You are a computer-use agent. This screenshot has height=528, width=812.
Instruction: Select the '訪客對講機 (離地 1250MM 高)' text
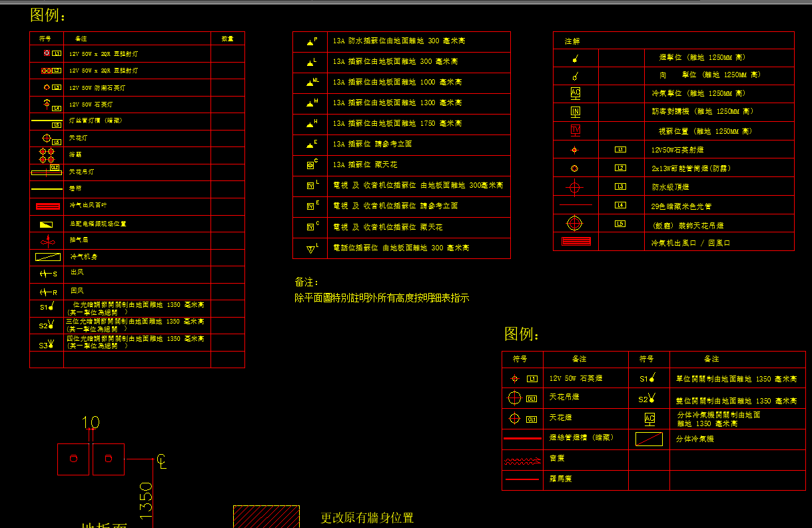(x=703, y=111)
